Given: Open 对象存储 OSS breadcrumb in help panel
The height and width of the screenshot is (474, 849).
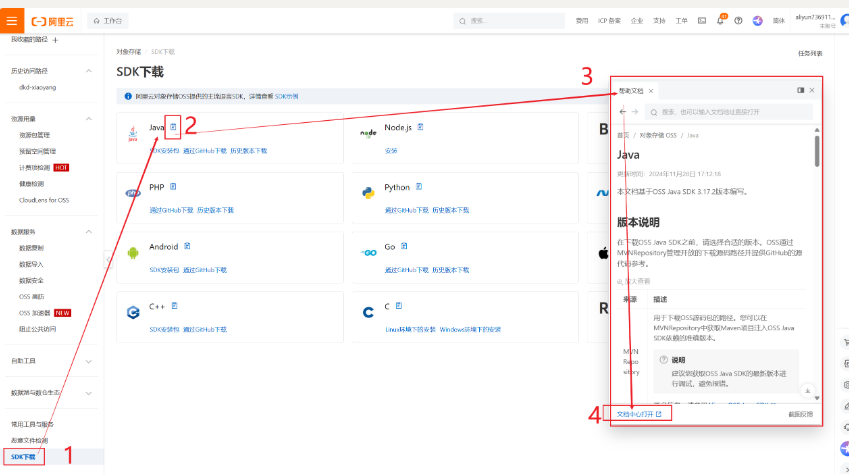Looking at the screenshot, I should tap(658, 135).
